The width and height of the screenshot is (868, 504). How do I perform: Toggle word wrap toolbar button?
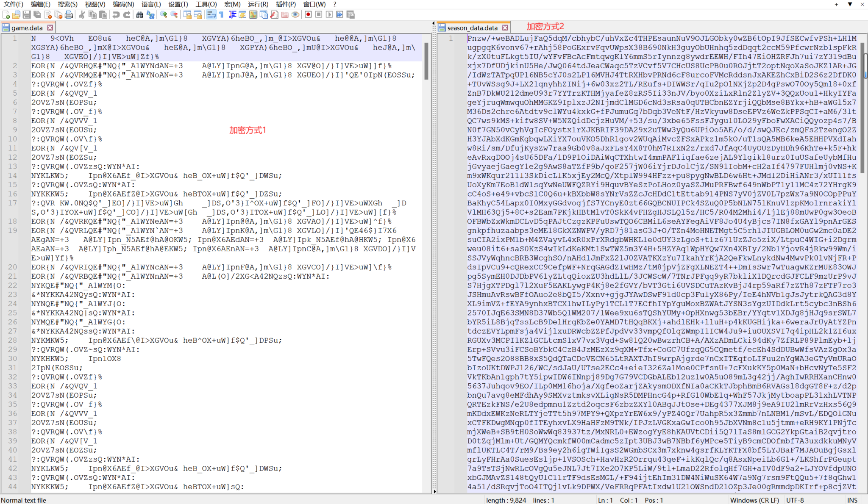[211, 15]
